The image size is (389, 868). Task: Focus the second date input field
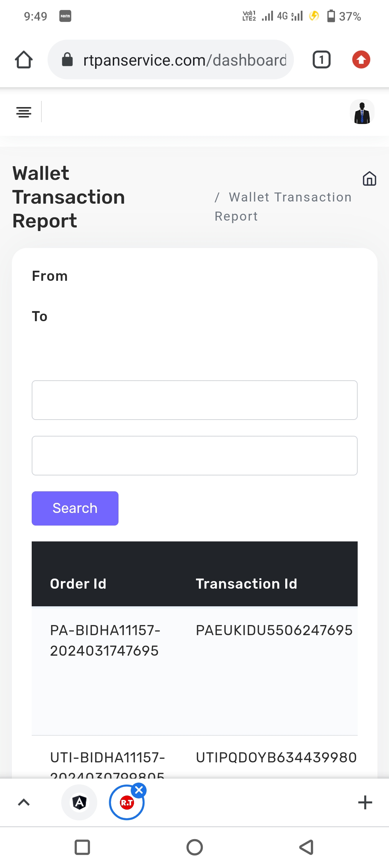click(x=194, y=456)
